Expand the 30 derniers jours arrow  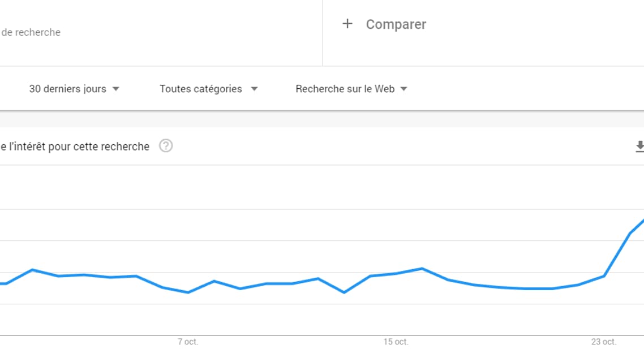click(116, 89)
